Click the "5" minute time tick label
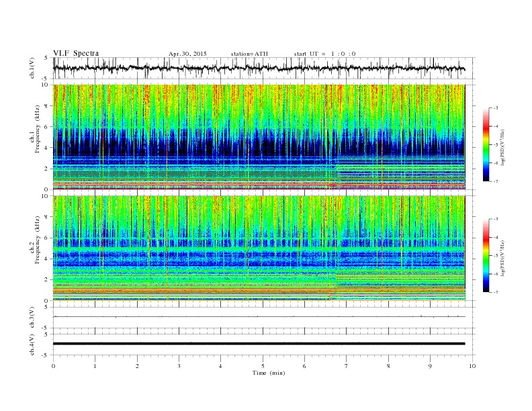Viewport: 532px width, 411px height. tap(263, 366)
